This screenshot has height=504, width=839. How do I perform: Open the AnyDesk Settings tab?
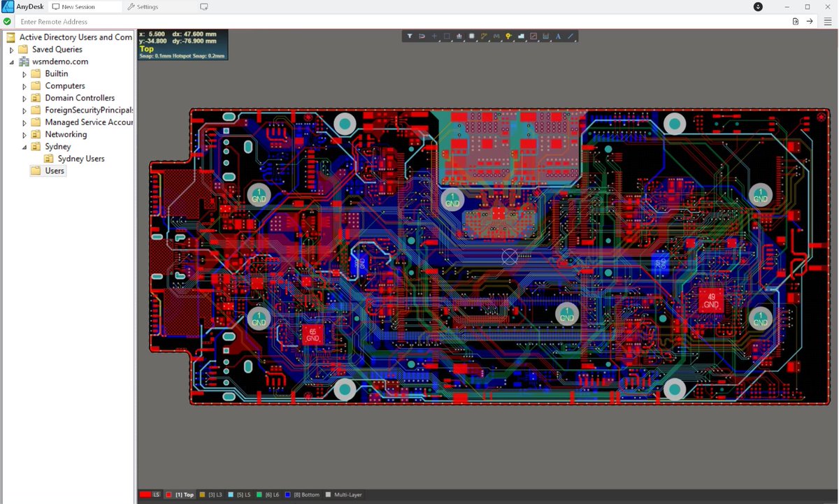(x=143, y=7)
